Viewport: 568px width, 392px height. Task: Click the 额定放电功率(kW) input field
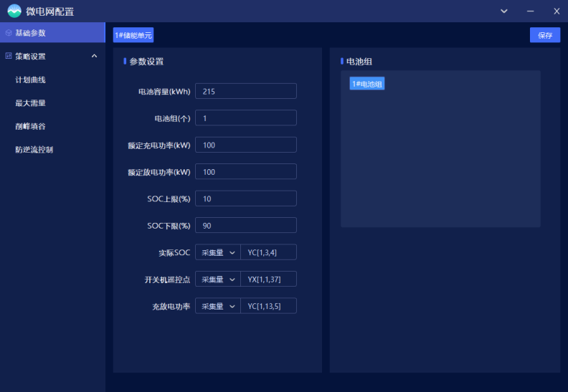[x=246, y=171]
